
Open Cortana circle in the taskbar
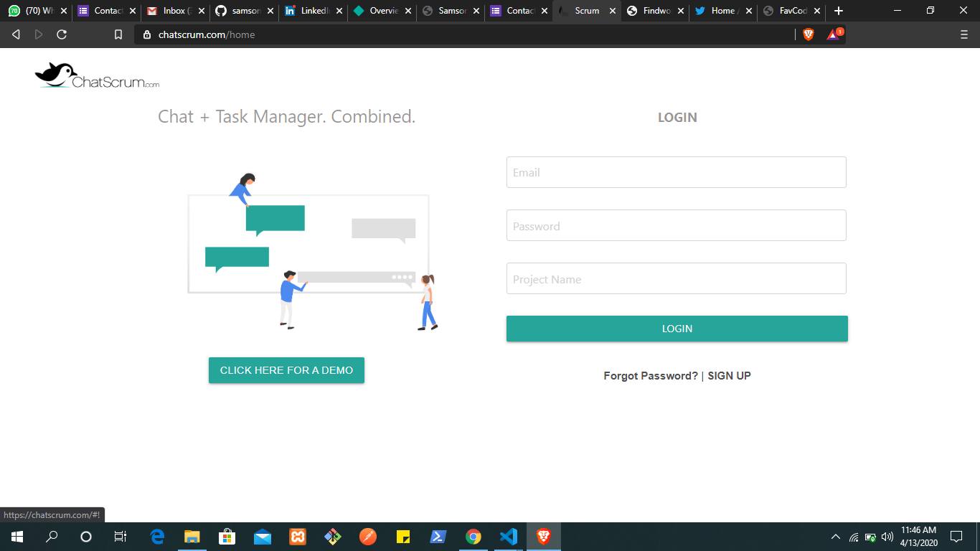coord(86,537)
